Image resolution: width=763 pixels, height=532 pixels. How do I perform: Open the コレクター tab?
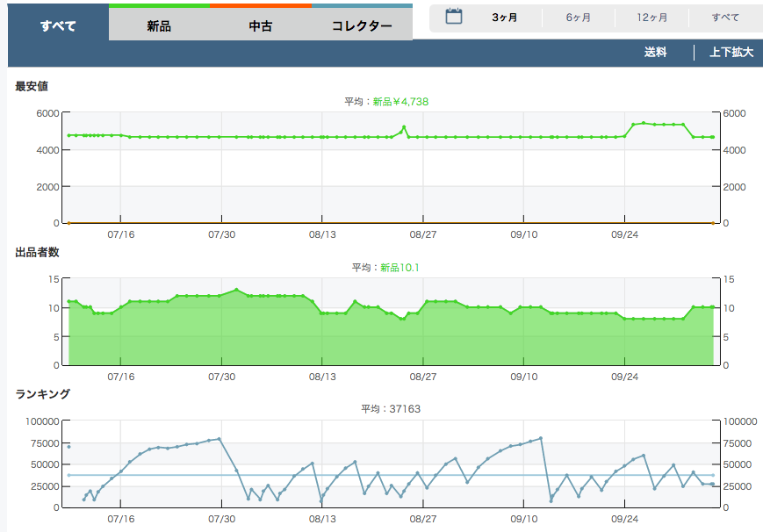click(x=362, y=25)
